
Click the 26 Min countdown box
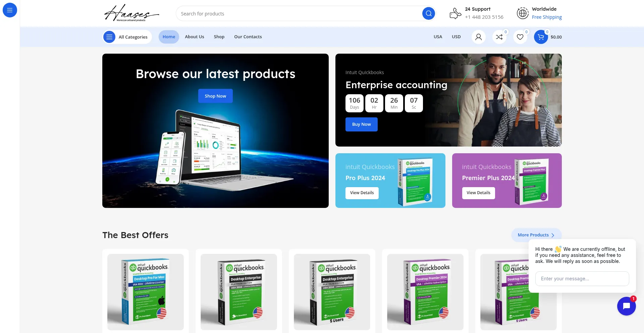[394, 103]
